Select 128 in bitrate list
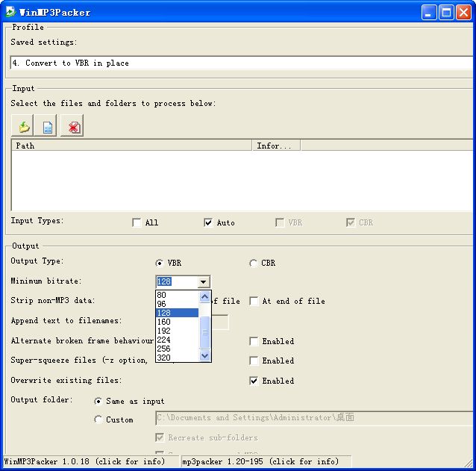Screen dimensions: 476x471 click(x=178, y=313)
